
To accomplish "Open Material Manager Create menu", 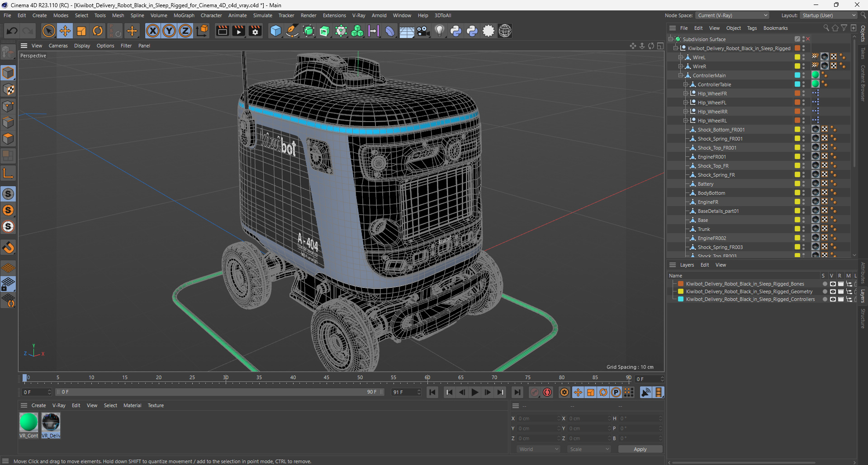I will (38, 405).
